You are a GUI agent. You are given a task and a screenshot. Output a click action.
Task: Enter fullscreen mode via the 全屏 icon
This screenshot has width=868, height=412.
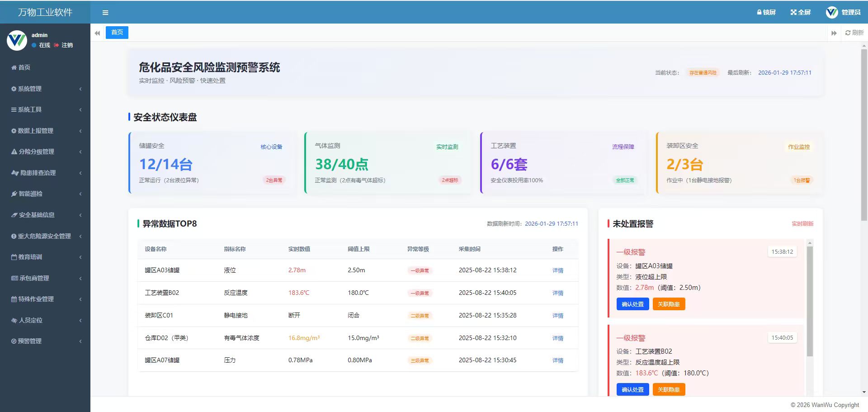tap(800, 12)
